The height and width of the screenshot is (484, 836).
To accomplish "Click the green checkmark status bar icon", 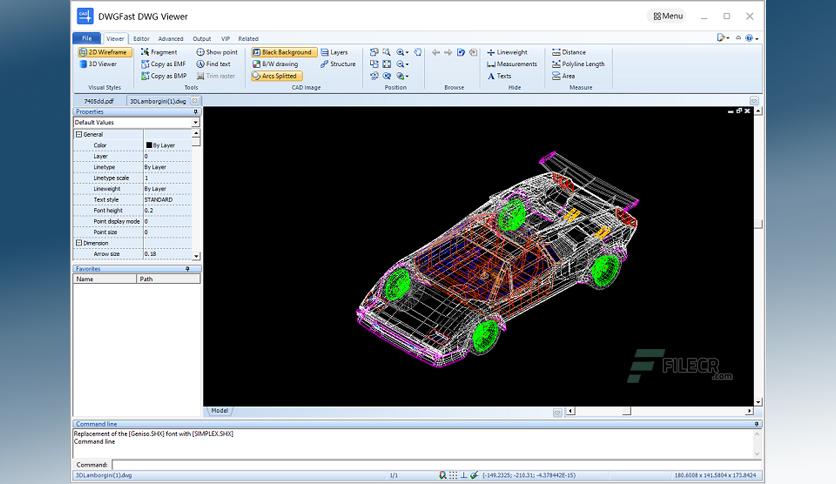I will 473,475.
